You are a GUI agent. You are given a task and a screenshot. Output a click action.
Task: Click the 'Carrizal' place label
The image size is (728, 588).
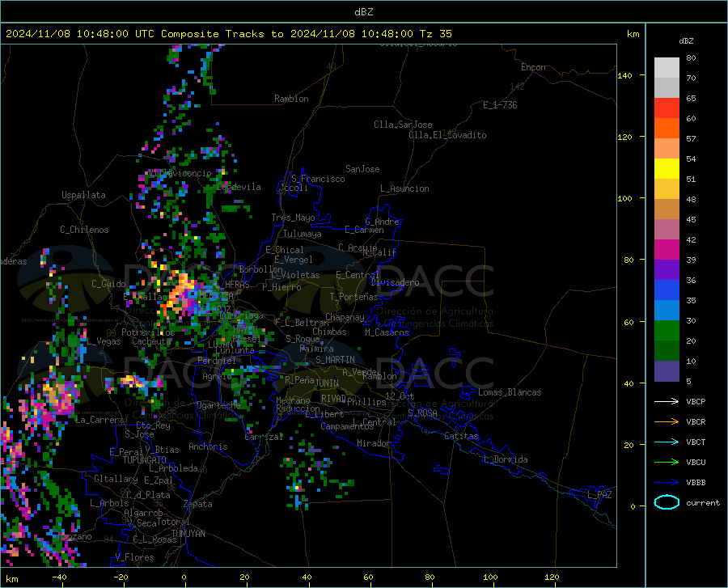(x=264, y=437)
